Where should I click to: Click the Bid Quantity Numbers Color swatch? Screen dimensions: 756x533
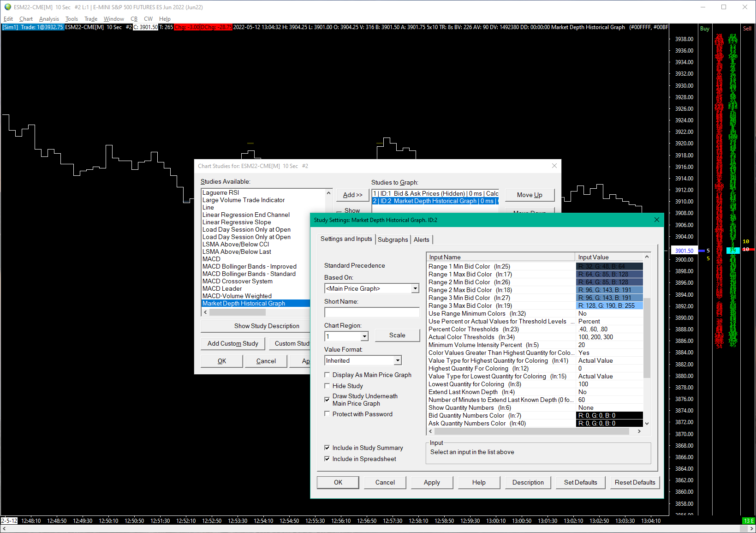609,415
